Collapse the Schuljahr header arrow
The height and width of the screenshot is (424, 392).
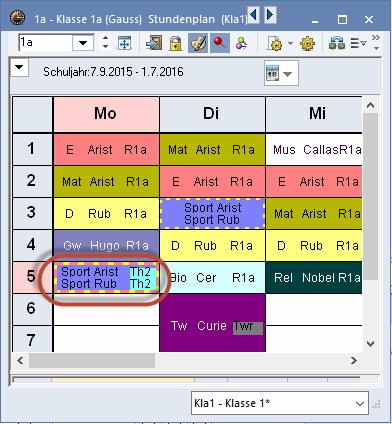(x=19, y=68)
